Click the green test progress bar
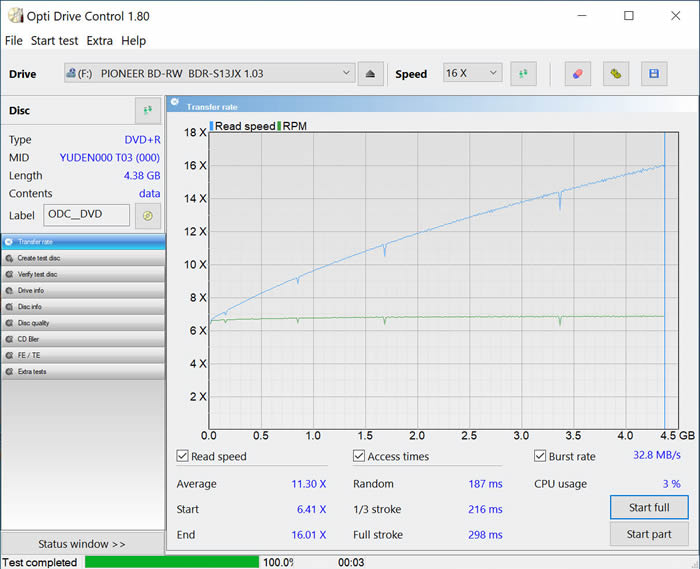The height and width of the screenshot is (569, 700). [x=171, y=562]
